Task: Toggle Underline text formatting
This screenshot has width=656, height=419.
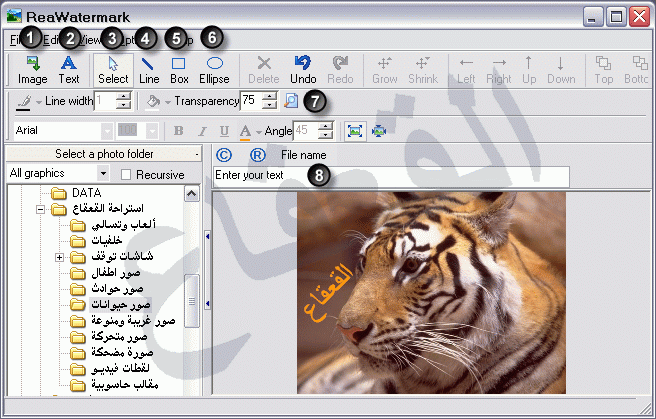Action: click(x=224, y=131)
